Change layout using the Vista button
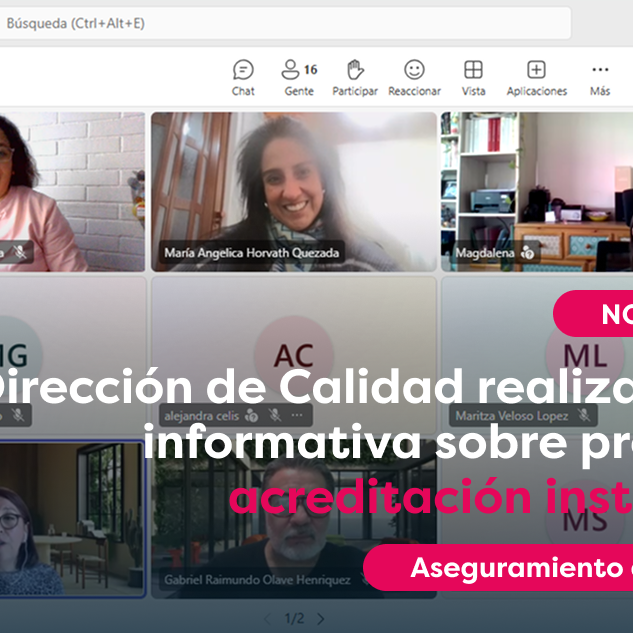The width and height of the screenshot is (633, 633). coord(473,78)
